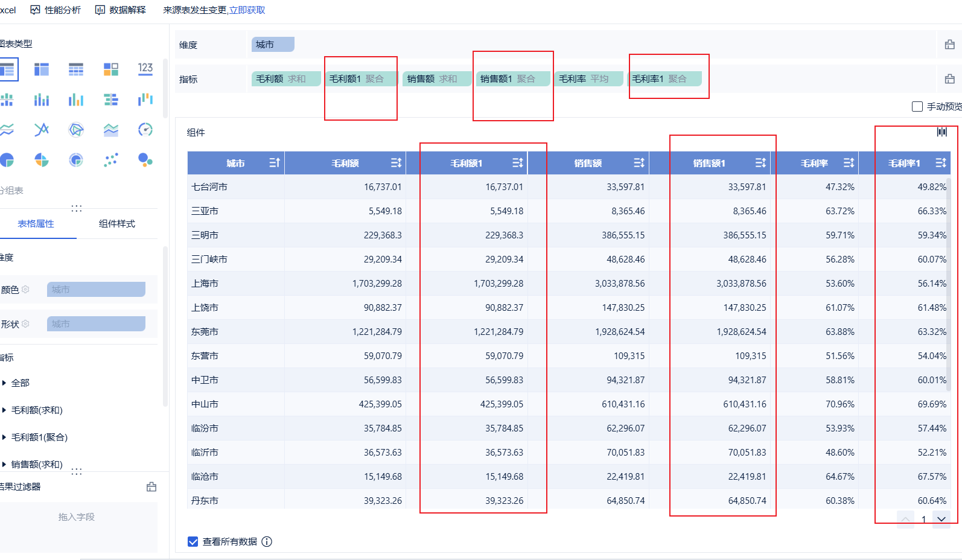This screenshot has height=560, width=962.
Task: Sort by the 毛利额 column header icon
Action: pos(396,163)
